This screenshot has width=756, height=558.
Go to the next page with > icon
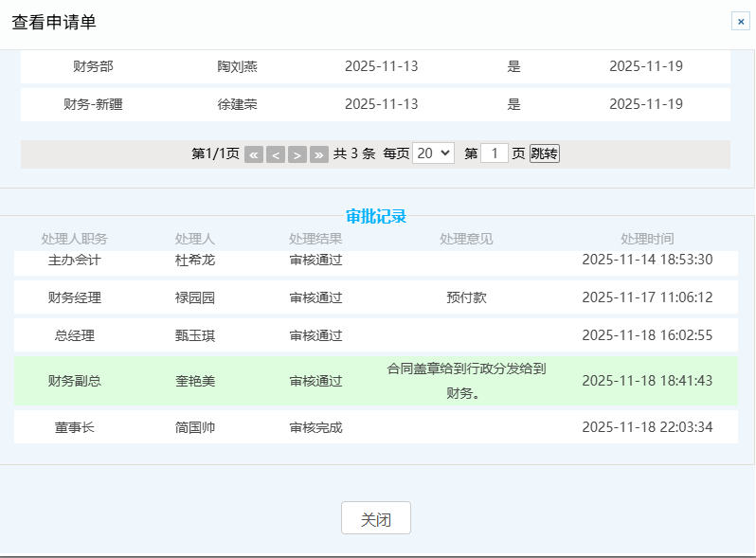point(297,154)
